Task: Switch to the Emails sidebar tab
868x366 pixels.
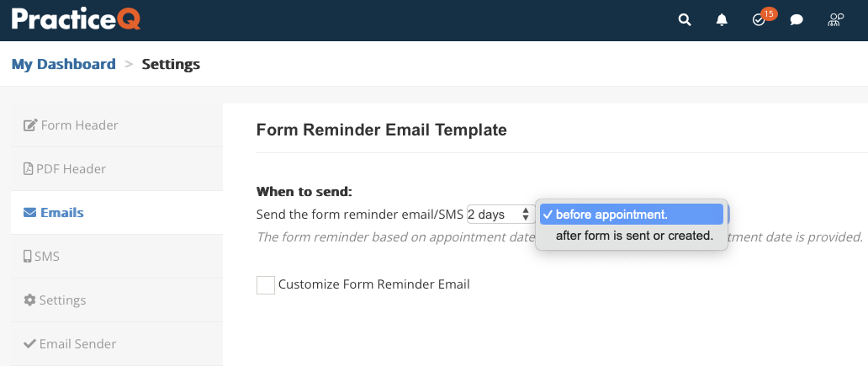Action: [x=117, y=213]
